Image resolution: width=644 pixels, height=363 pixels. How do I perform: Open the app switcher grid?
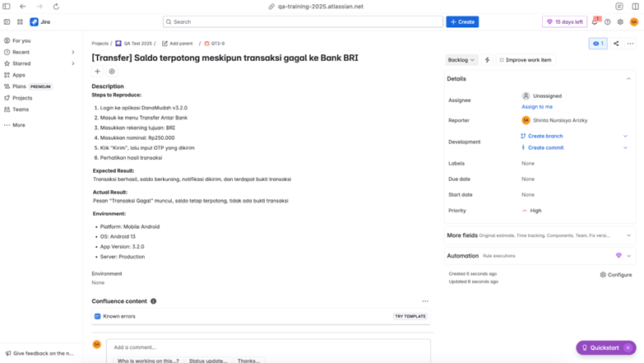[20, 21]
